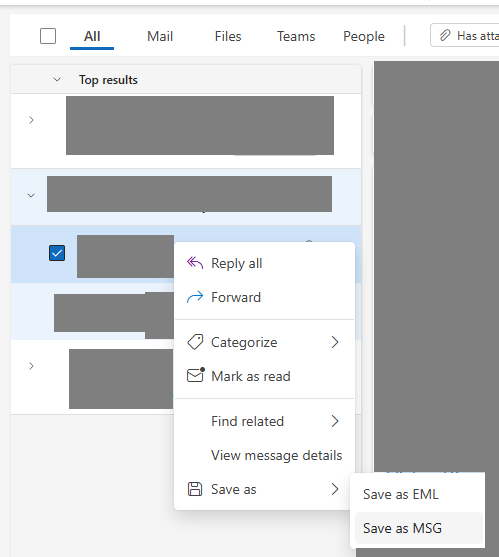The image size is (499, 557).
Task: Collapse the Top results section
Action: 57,80
